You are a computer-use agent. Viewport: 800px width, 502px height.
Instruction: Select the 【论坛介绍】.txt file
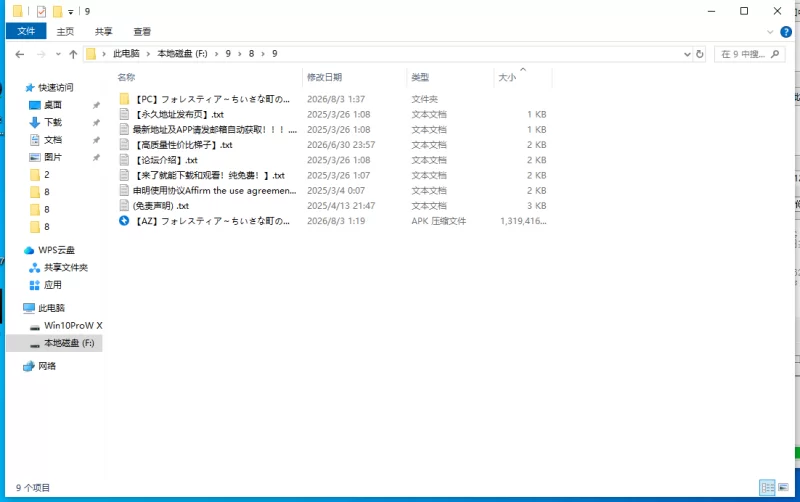click(x=166, y=160)
